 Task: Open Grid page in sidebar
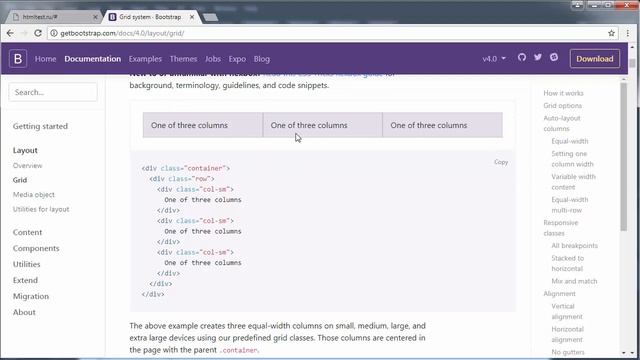20,180
